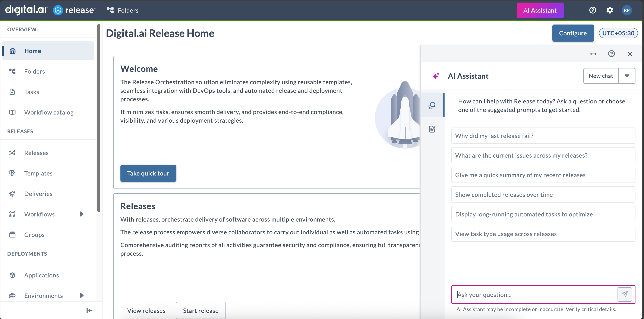Click Take quick tour button
Screen dimensions: 644x319
148,173
